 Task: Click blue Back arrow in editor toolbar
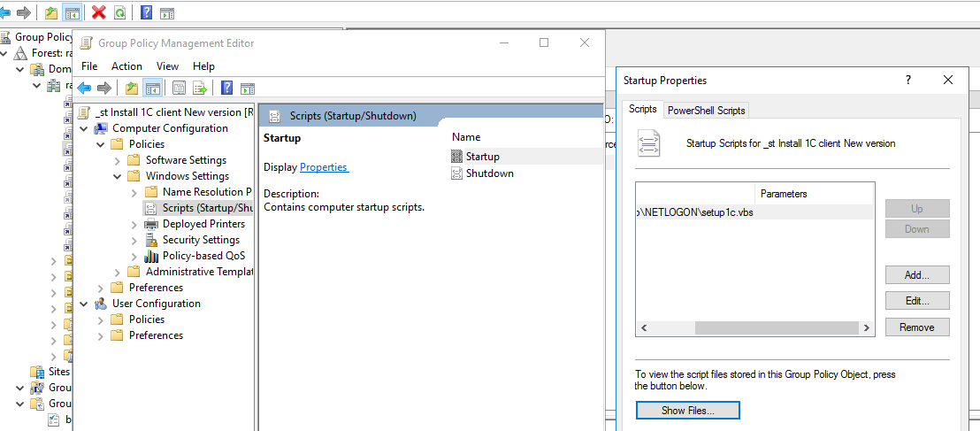point(84,88)
